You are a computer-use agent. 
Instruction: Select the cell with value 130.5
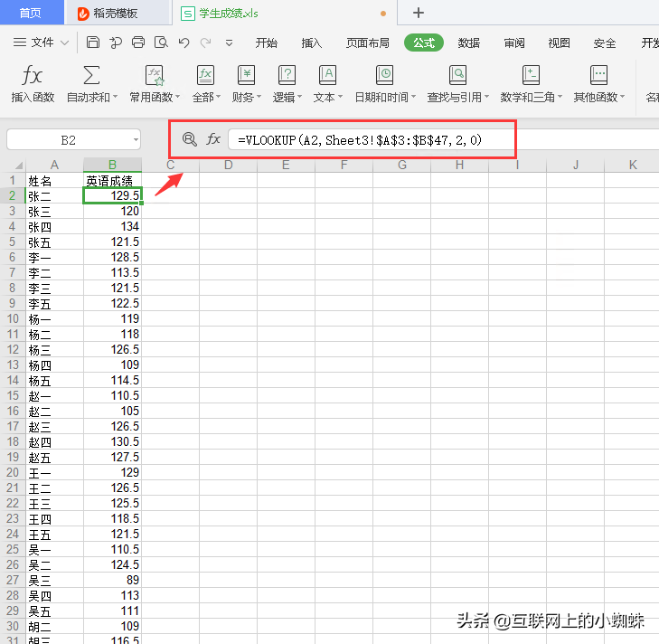[x=112, y=441]
